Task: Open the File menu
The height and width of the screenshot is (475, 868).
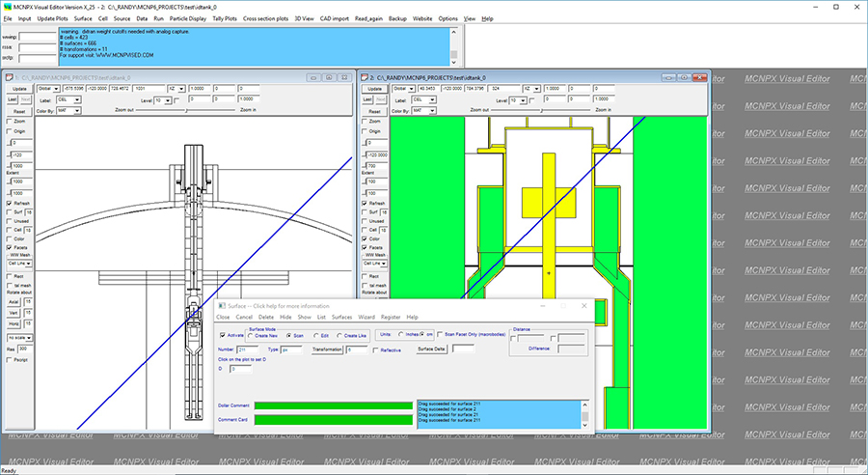Action: [8, 18]
